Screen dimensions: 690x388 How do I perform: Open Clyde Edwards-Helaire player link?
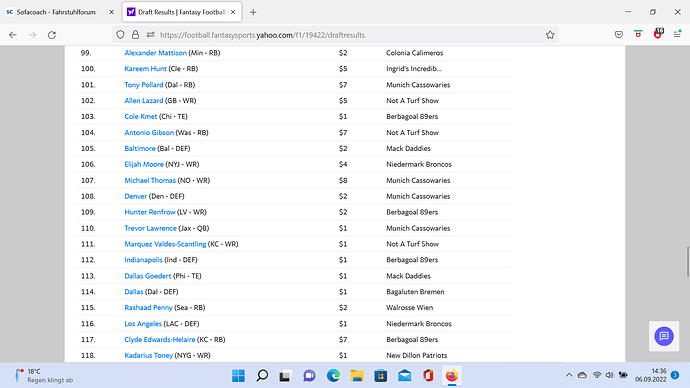click(x=159, y=340)
